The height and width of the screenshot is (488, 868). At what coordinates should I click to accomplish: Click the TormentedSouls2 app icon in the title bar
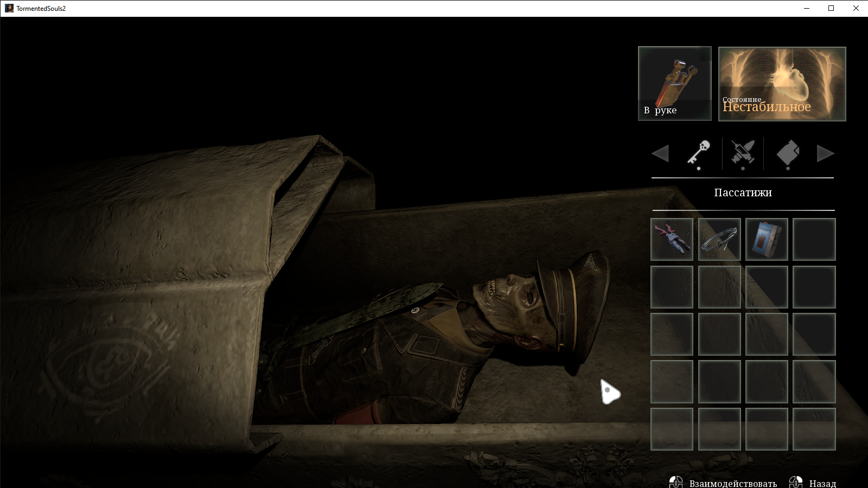coord(9,8)
